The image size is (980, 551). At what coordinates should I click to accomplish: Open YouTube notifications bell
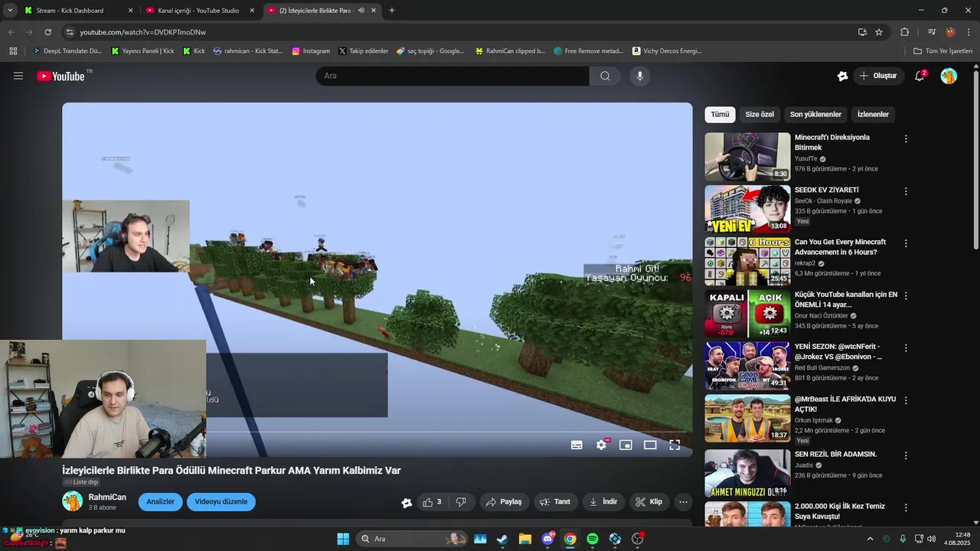click(920, 76)
